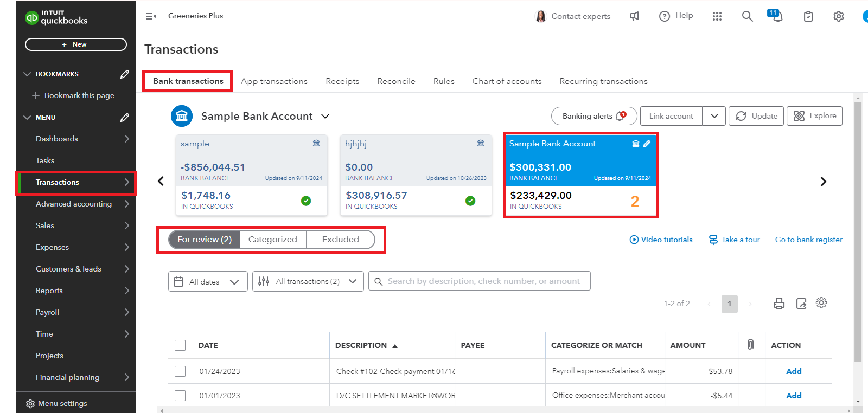Expand the Advanced accounting submenu
This screenshot has width=868, height=413.
pyautogui.click(x=127, y=204)
